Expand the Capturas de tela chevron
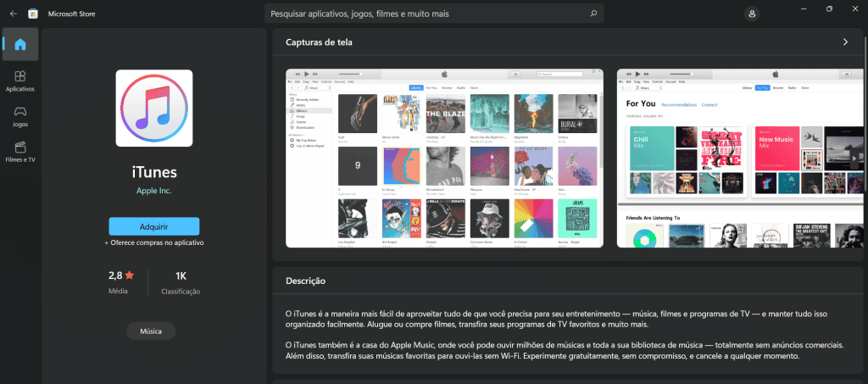Viewport: 868px width, 384px height. 845,42
